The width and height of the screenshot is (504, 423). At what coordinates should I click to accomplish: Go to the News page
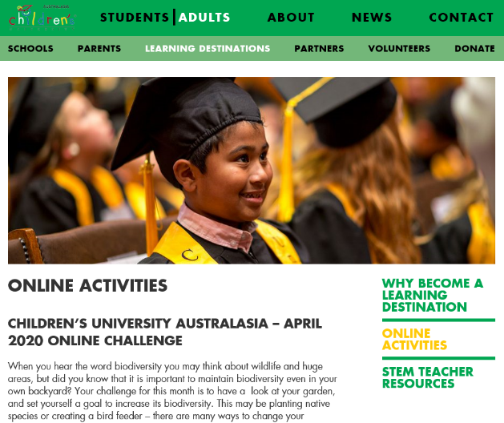pyautogui.click(x=372, y=18)
